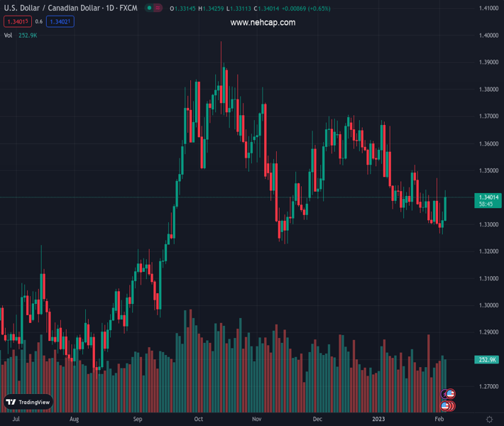Image resolution: width=504 pixels, height=426 pixels.
Task: Click the 2023 label on time axis
Action: point(380,420)
